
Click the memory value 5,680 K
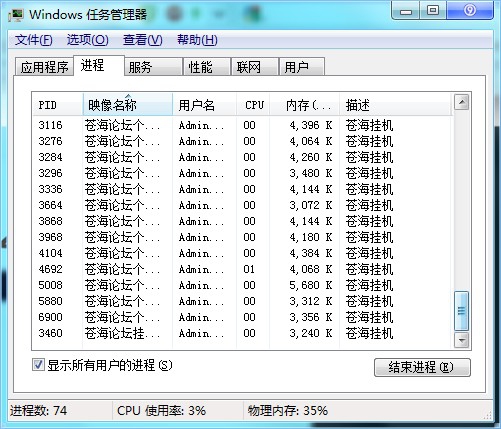[x=311, y=285]
